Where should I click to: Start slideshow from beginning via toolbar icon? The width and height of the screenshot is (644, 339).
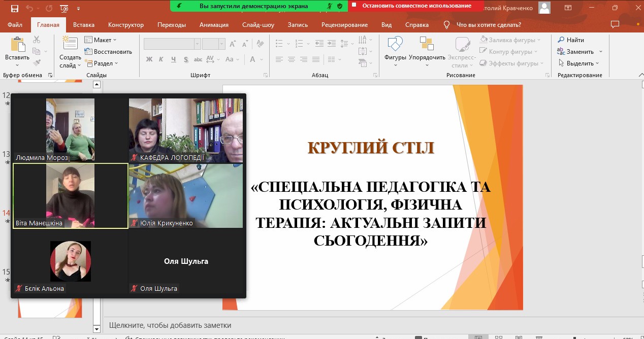[x=64, y=9]
